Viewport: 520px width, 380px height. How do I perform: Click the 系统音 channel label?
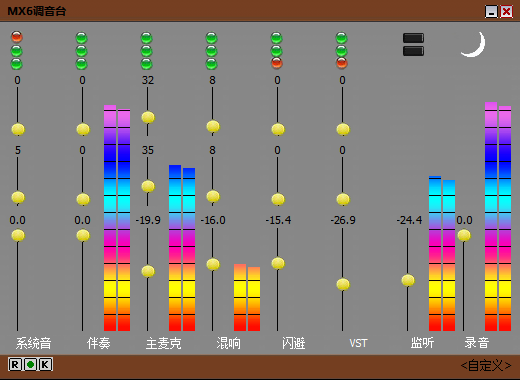coord(33,343)
